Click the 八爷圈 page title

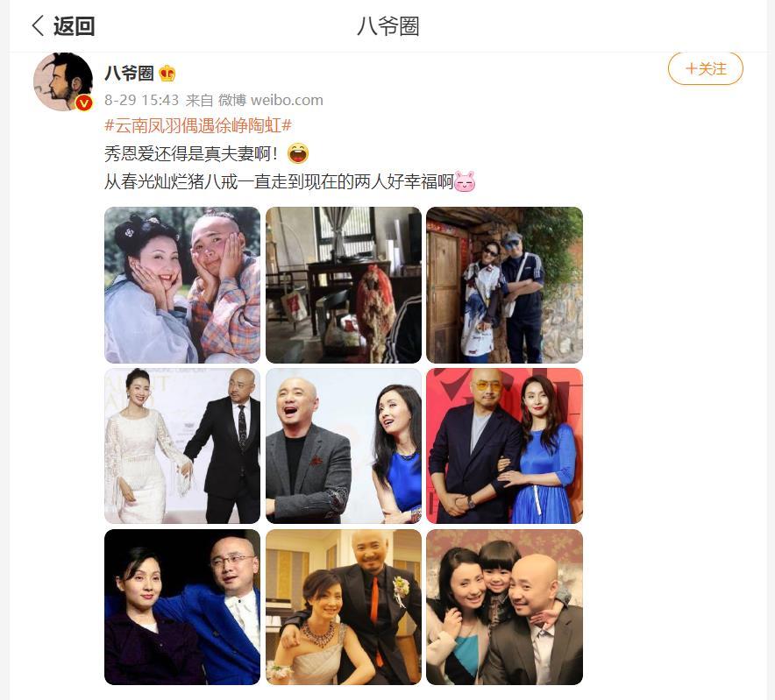point(388,26)
